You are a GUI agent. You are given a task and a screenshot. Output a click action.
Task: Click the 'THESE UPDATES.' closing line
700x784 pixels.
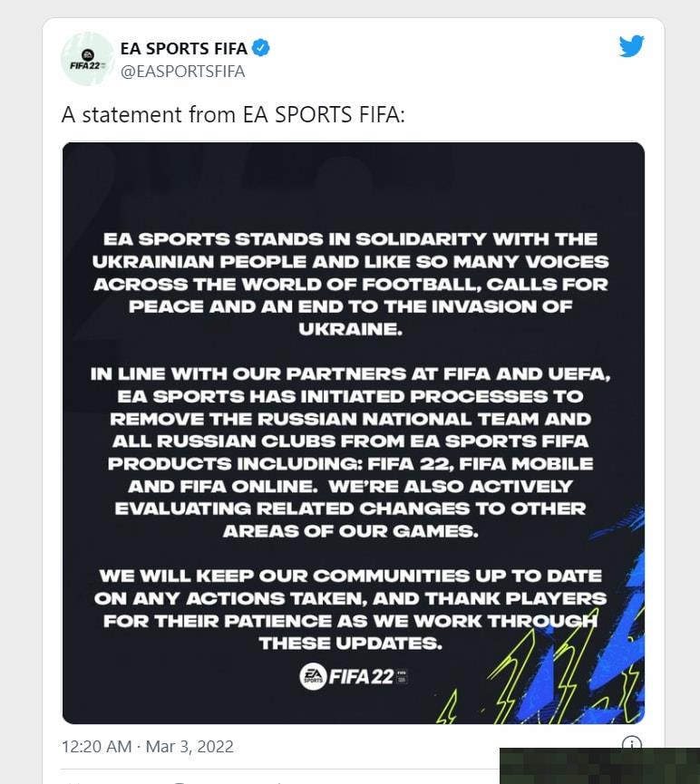pyautogui.click(x=350, y=643)
